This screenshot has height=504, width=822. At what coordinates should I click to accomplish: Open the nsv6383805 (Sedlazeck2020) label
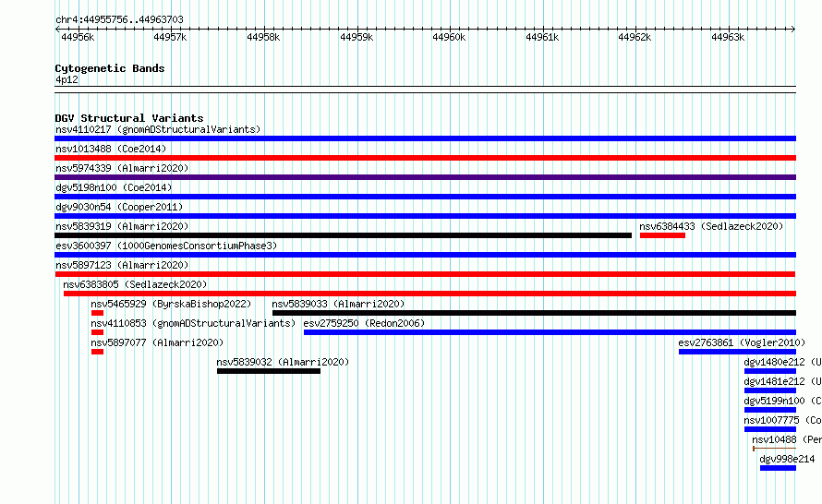(135, 284)
